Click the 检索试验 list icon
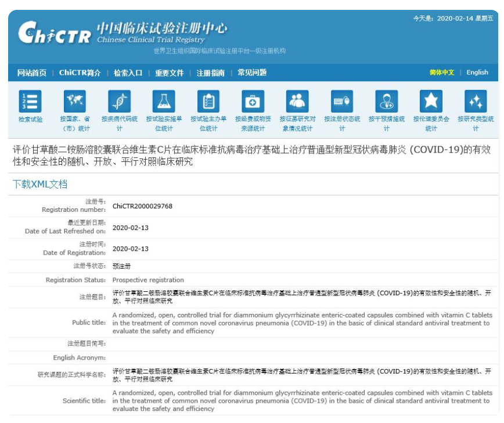This screenshot has width=504, height=423. pyautogui.click(x=30, y=102)
